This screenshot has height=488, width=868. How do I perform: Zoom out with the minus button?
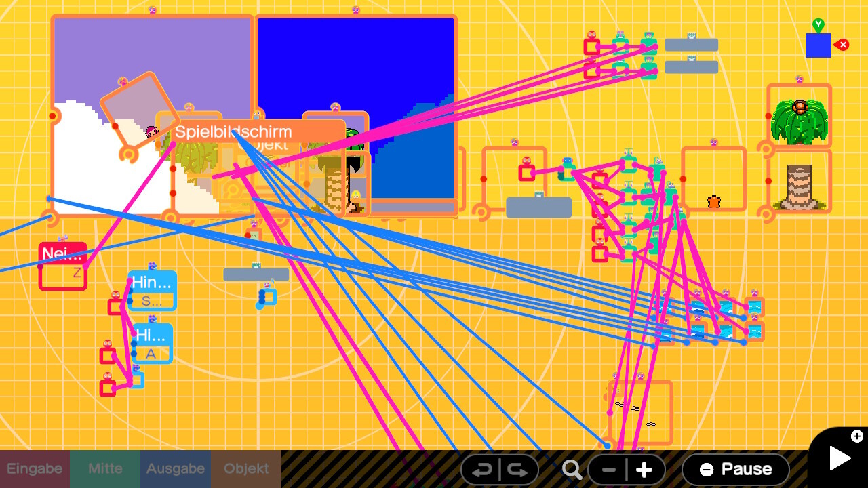pyautogui.click(x=608, y=470)
